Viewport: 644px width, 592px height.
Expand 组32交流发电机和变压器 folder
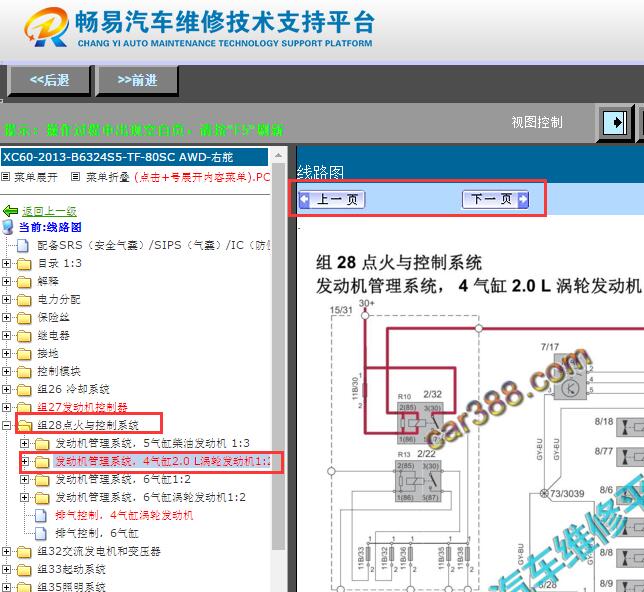click(x=6, y=551)
